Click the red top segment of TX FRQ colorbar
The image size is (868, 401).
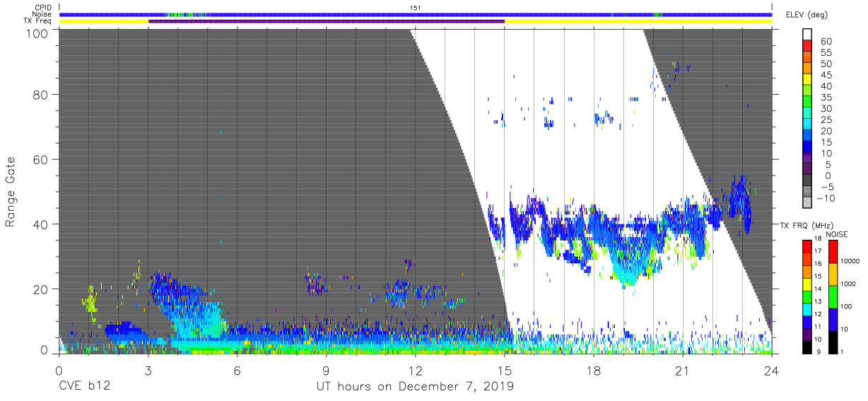[x=807, y=247]
